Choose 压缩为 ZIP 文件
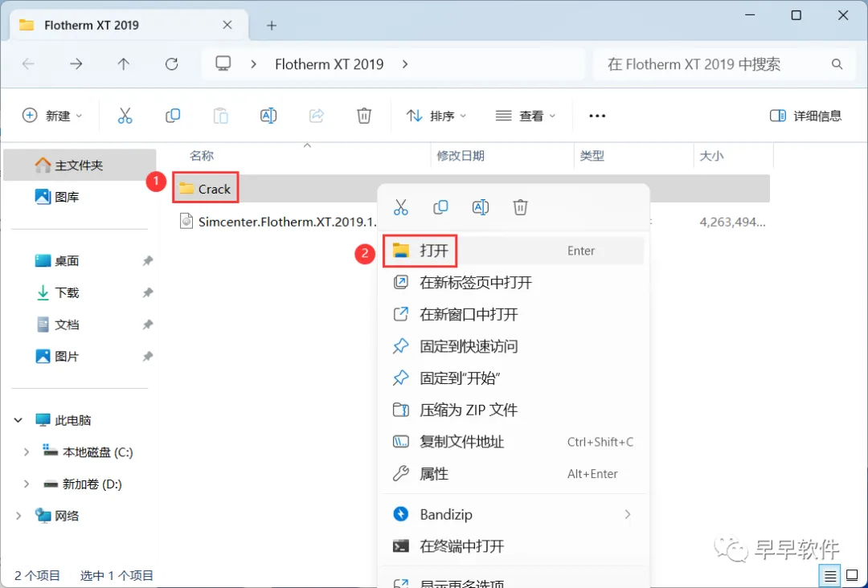The image size is (868, 588). click(513, 410)
